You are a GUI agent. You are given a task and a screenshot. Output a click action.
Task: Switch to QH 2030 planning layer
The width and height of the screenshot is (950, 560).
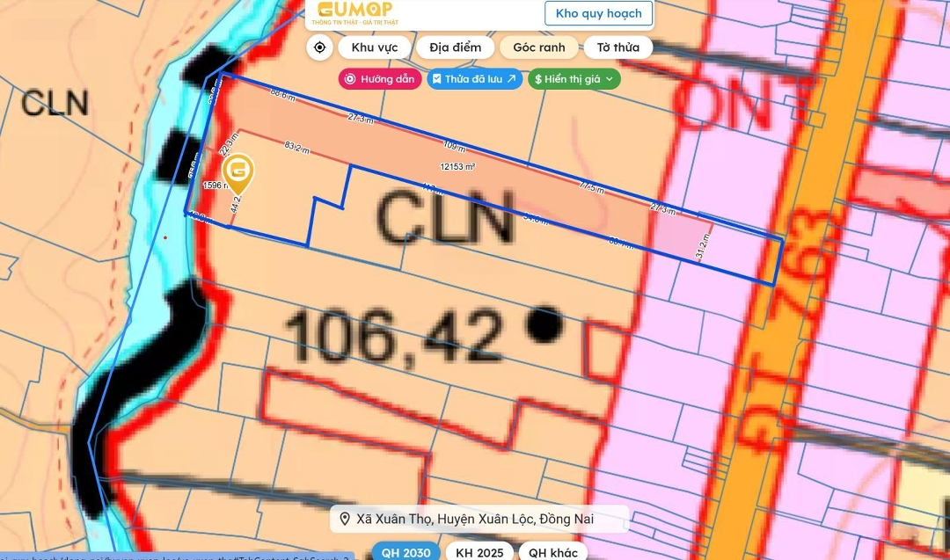point(406,552)
